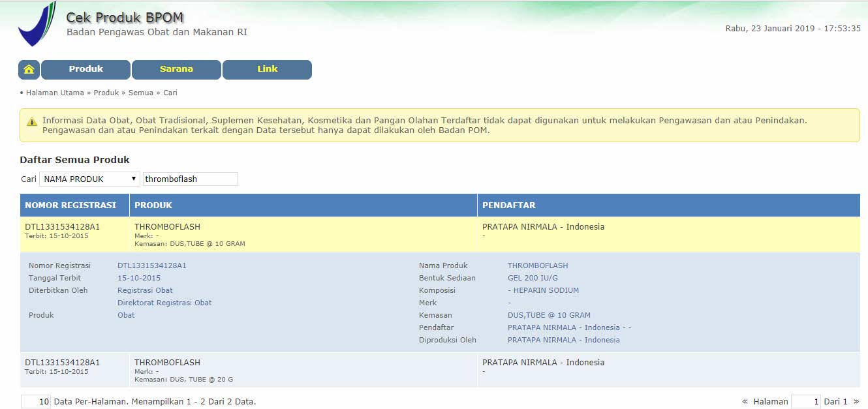The image size is (868, 409).
Task: Click the Obat value next to Produk
Action: coord(126,315)
